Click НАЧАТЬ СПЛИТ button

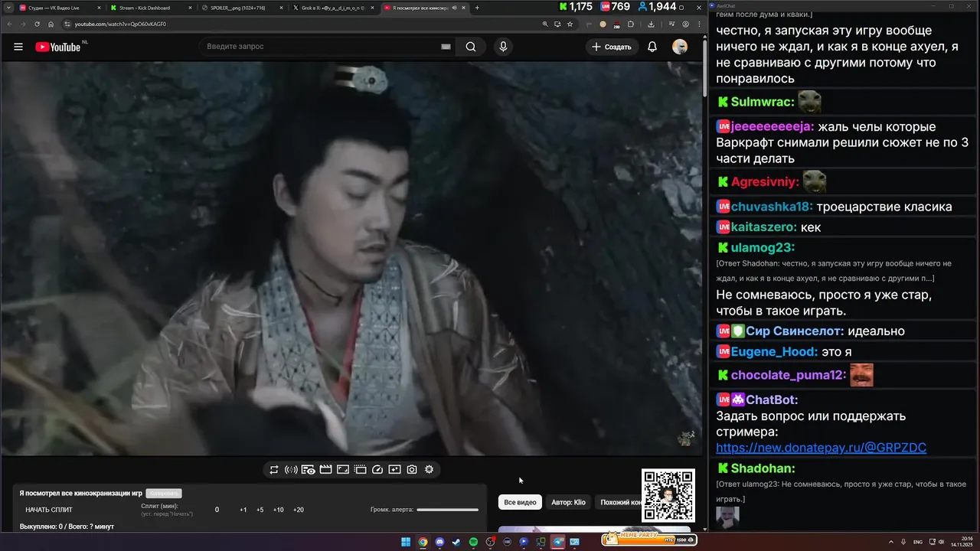point(49,510)
